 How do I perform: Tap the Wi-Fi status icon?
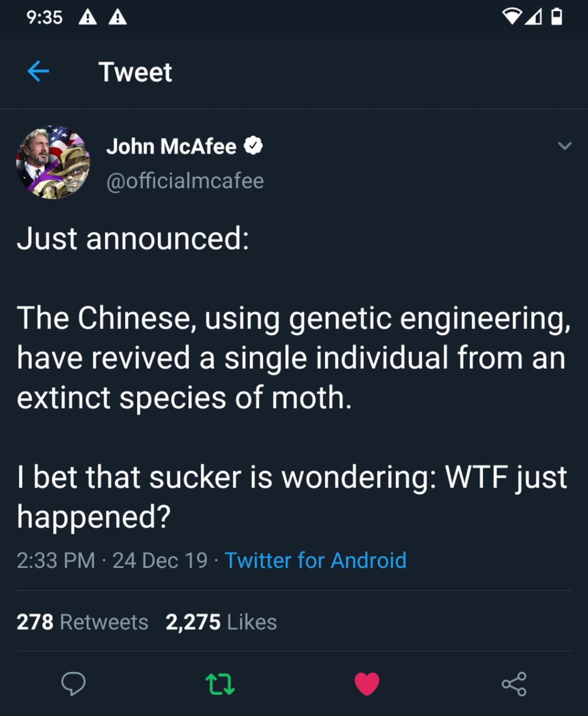coord(512,18)
